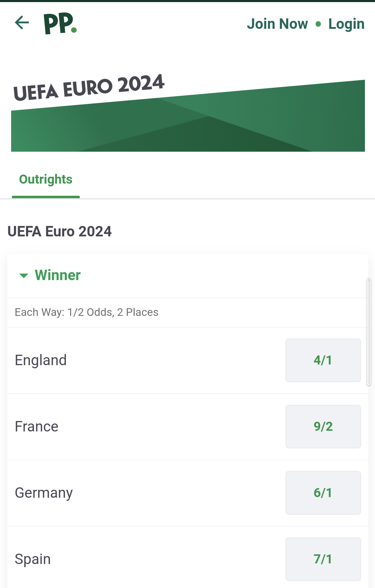Image resolution: width=375 pixels, height=588 pixels.
Task: Tap the back arrow icon
Action: point(22,23)
